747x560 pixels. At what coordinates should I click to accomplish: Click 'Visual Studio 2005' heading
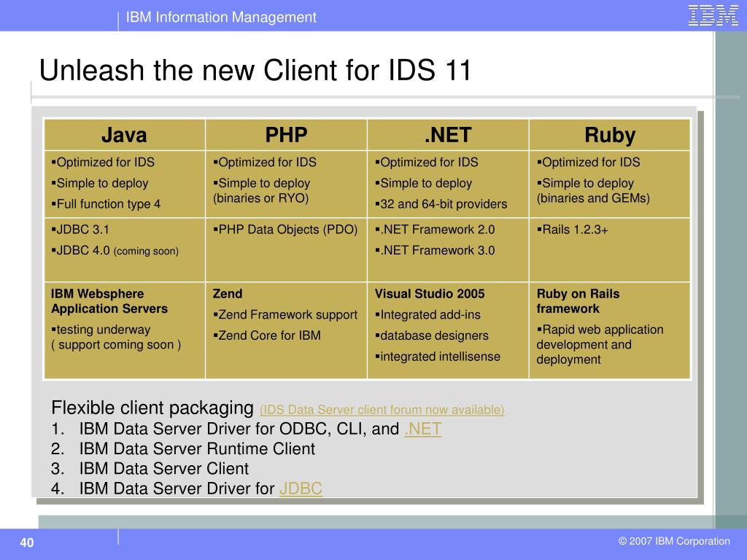[430, 294]
